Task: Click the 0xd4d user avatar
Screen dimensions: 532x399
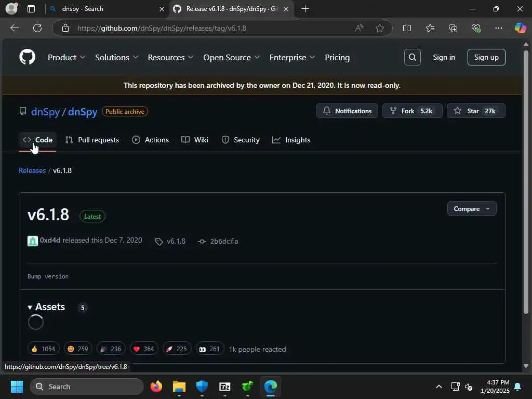Action: (x=33, y=241)
